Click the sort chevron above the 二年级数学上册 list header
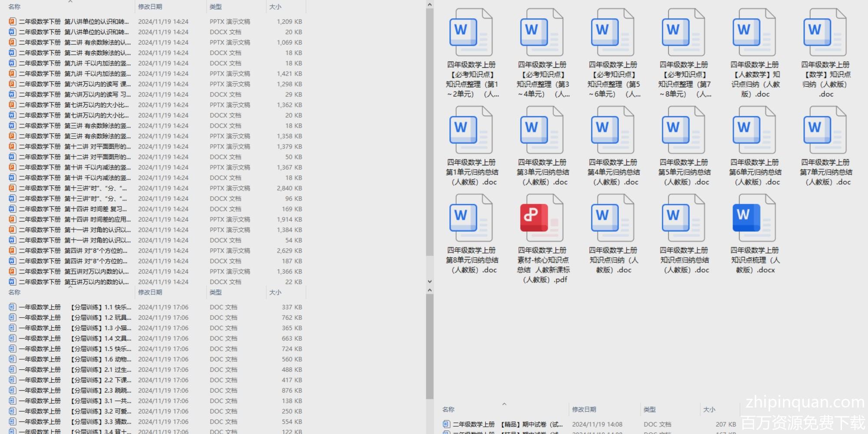868x434 pixels. [504, 404]
